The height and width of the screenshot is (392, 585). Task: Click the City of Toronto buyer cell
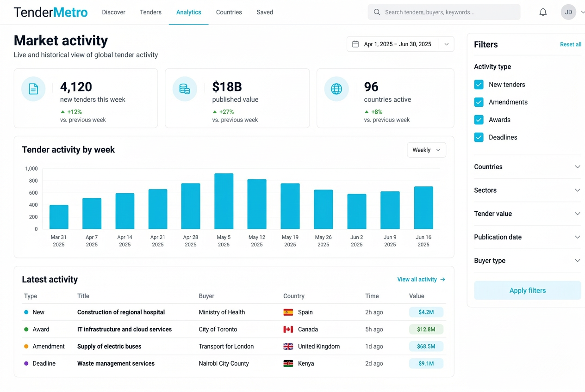[218, 329]
